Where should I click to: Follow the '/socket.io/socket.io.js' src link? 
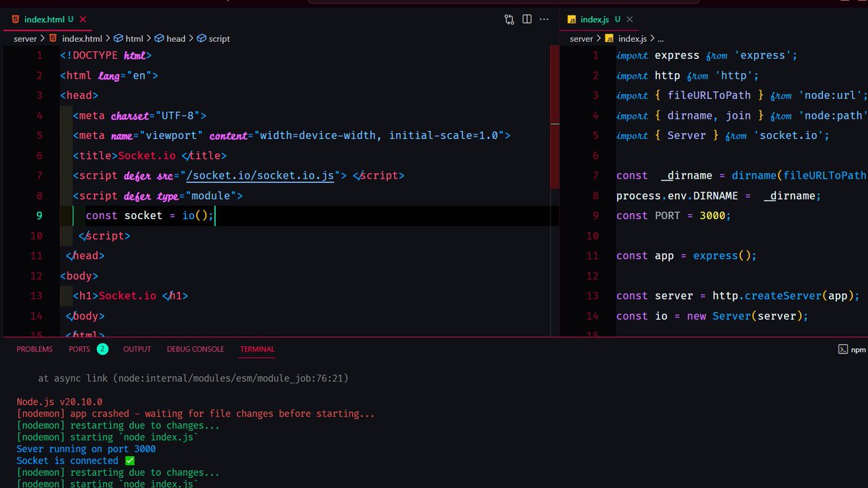tap(260, 176)
